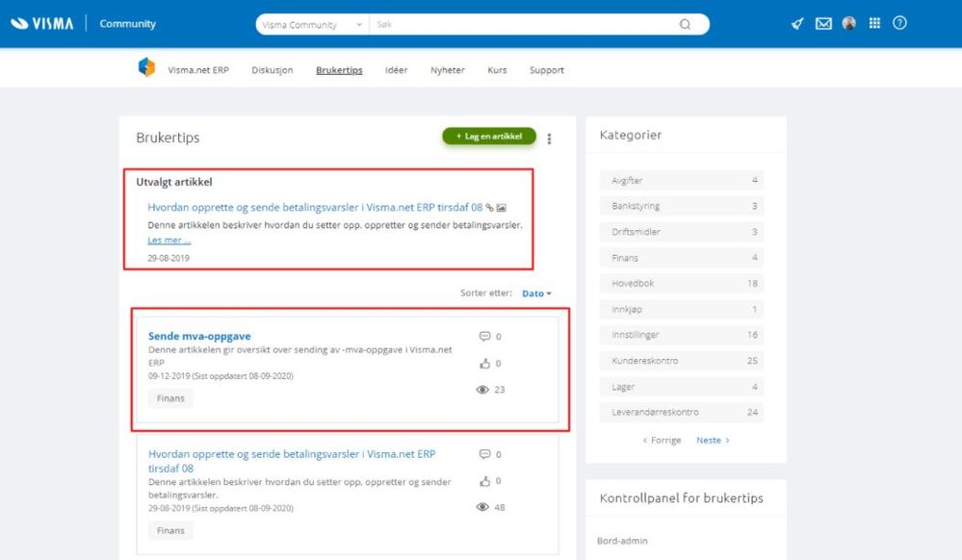Image resolution: width=962 pixels, height=560 pixels.
Task: Click the image icon after featured article title
Action: 502,208
